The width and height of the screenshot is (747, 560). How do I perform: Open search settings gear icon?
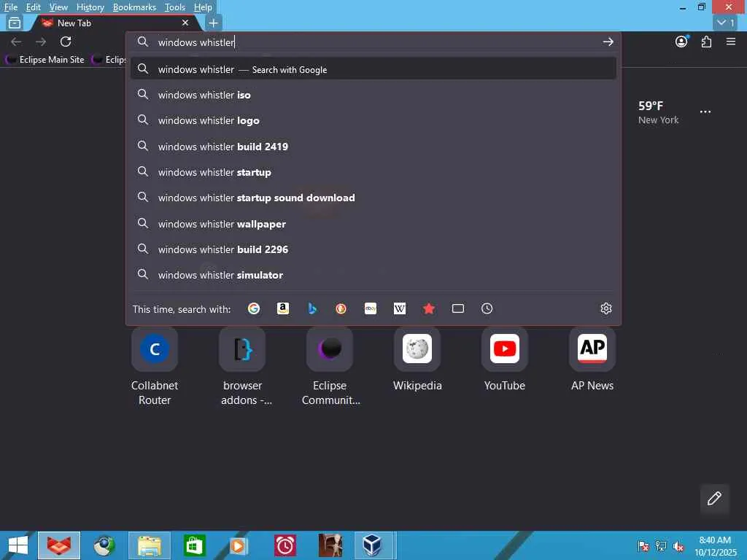[x=606, y=308]
